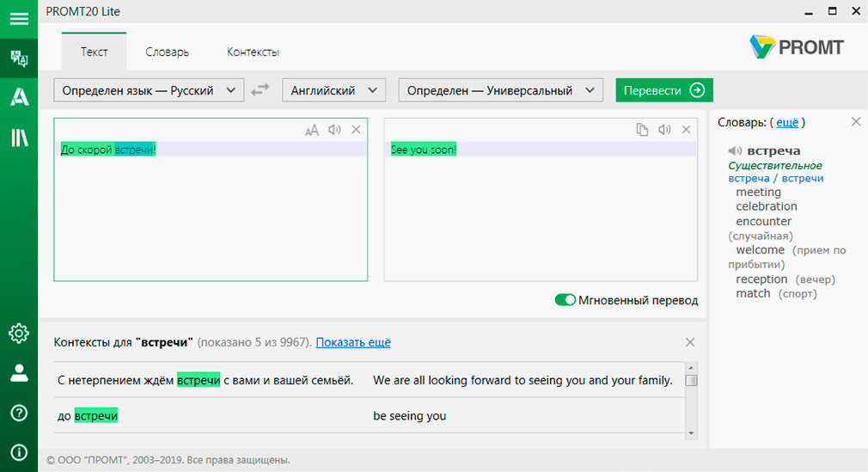This screenshot has width=868, height=472.
Task: Click the contexts scrollbar up arrow
Action: tap(691, 368)
